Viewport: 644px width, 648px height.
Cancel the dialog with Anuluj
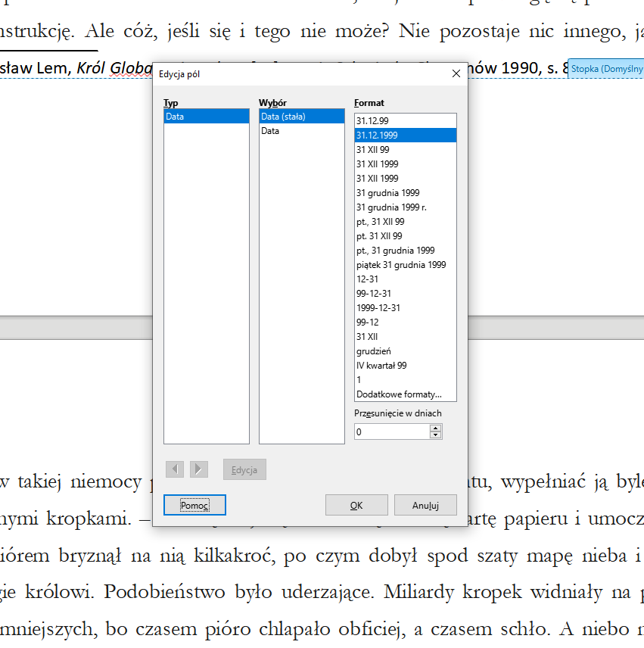click(x=425, y=504)
